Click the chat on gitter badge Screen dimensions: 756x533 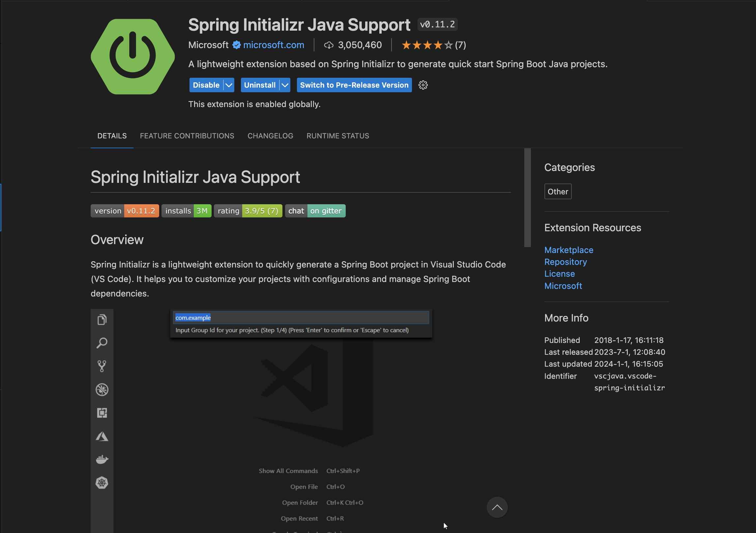pos(315,211)
